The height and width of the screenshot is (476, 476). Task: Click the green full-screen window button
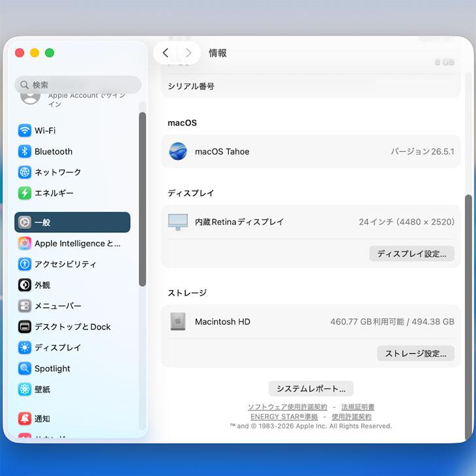pyautogui.click(x=50, y=53)
